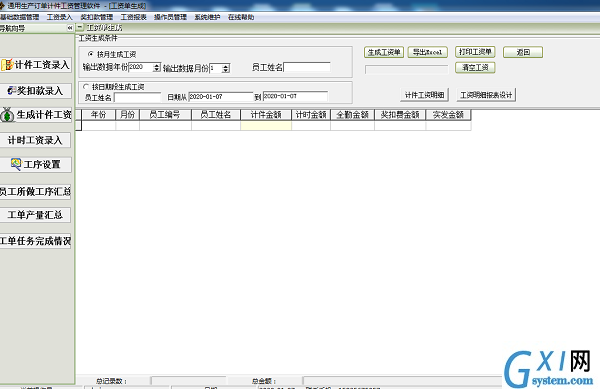Open 奖扣款录入 in the sidebar
This screenshot has height=389, width=600.
tap(36, 91)
